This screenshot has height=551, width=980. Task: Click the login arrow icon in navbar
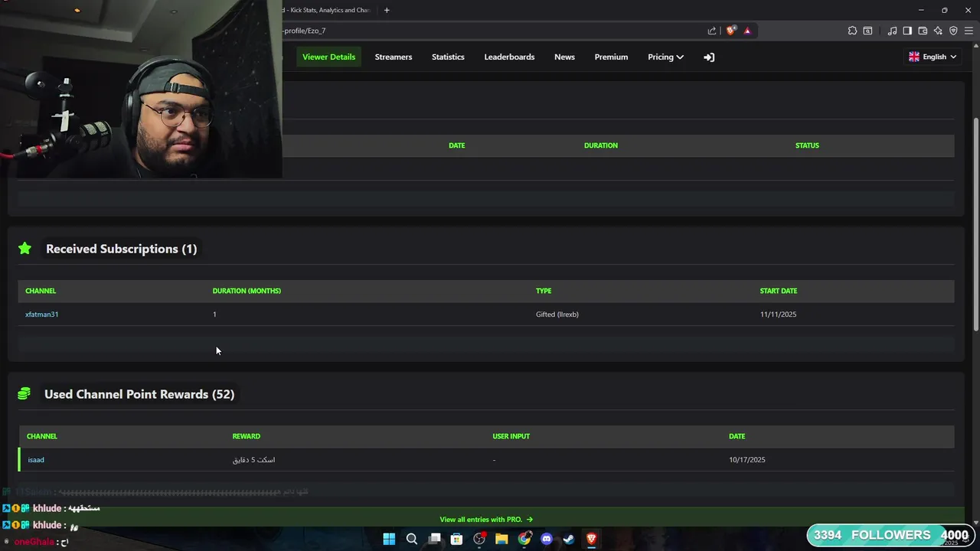click(709, 57)
